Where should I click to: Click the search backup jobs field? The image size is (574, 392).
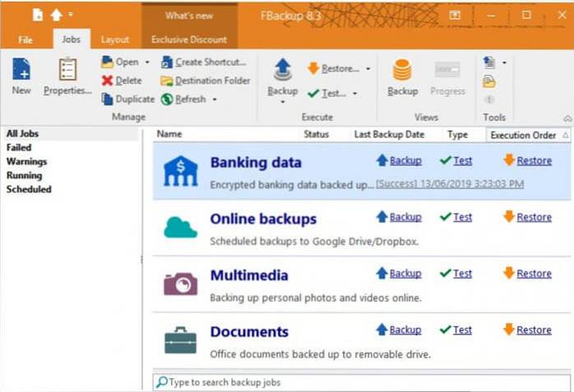point(362,382)
